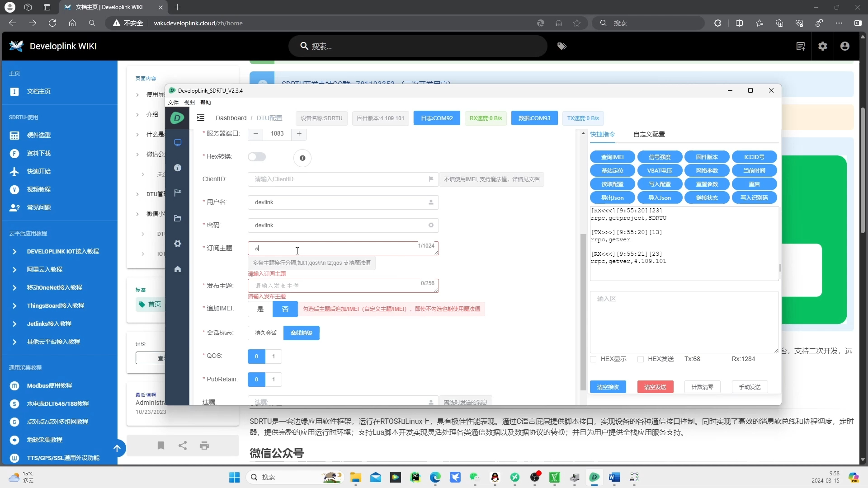Click the scroll-to-top arrow button
868x488 pixels.
117,448
